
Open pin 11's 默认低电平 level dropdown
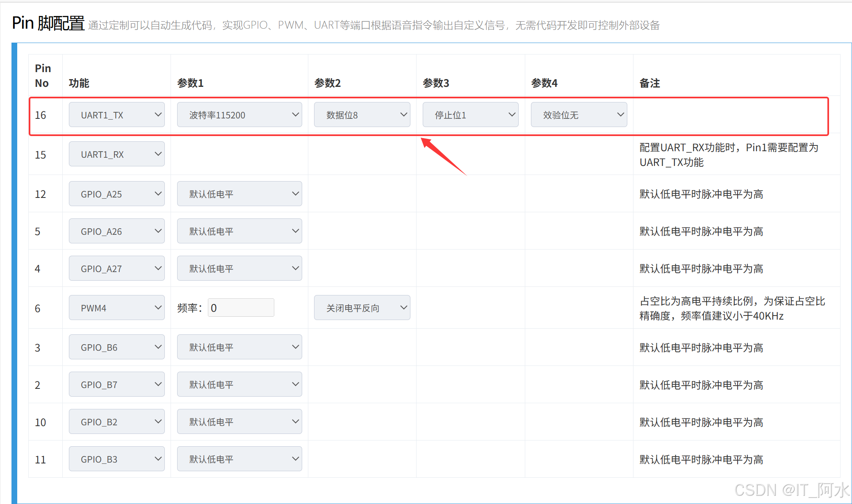tap(239, 459)
